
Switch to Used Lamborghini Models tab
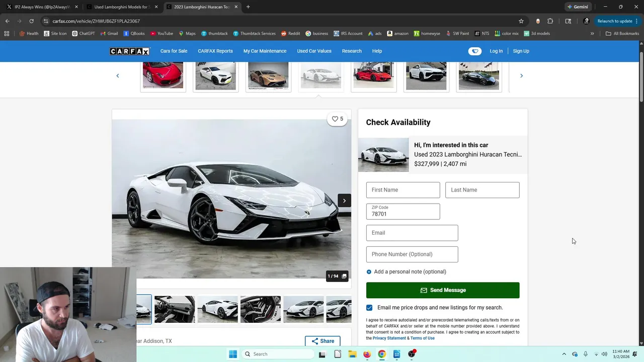click(121, 7)
